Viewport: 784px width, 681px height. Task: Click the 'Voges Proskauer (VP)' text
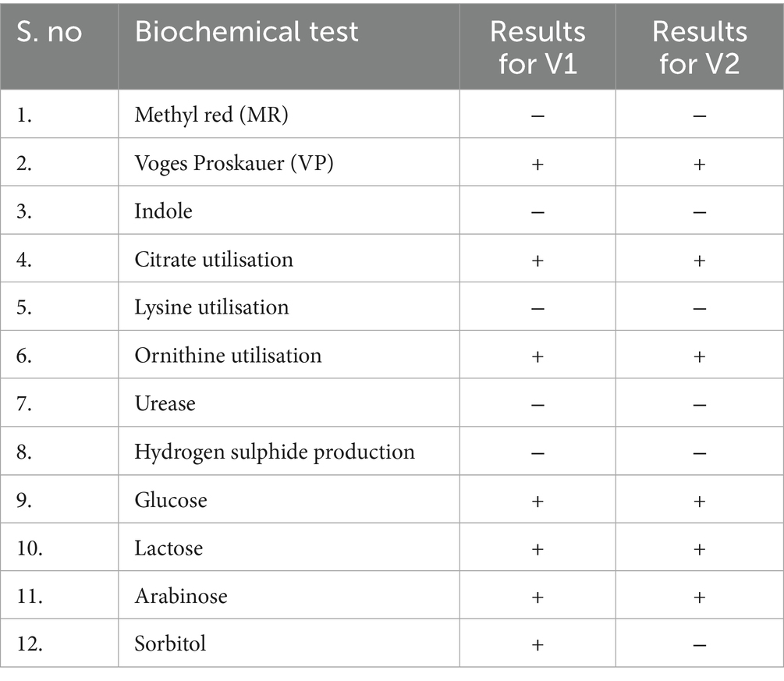234,164
